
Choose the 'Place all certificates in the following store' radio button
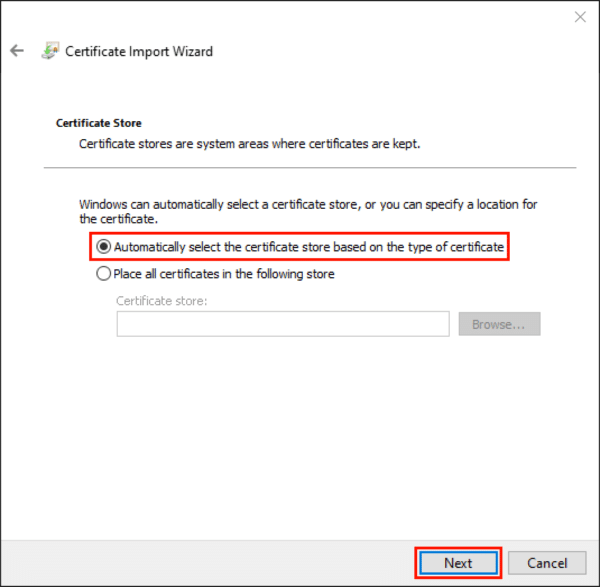pyautogui.click(x=103, y=273)
